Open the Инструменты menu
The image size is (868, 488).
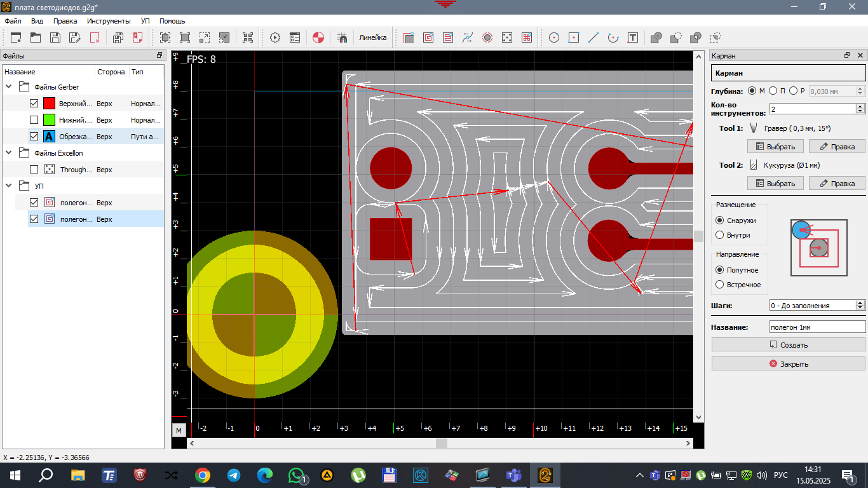(x=109, y=21)
